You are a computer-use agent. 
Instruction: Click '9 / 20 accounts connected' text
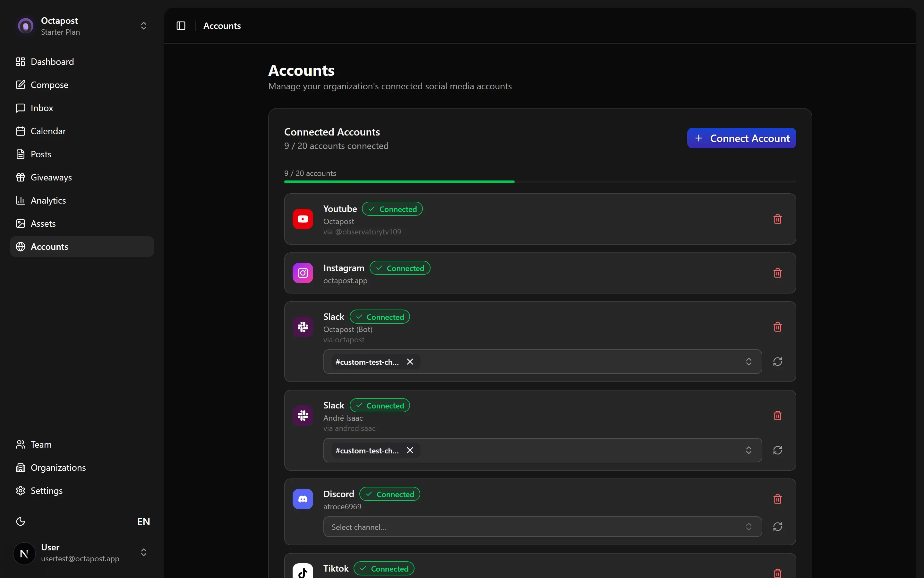336,146
